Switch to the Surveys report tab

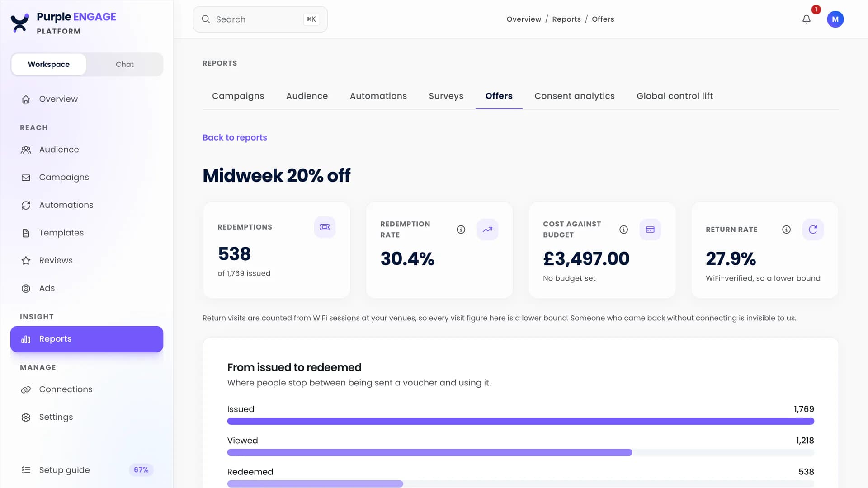[x=446, y=96]
